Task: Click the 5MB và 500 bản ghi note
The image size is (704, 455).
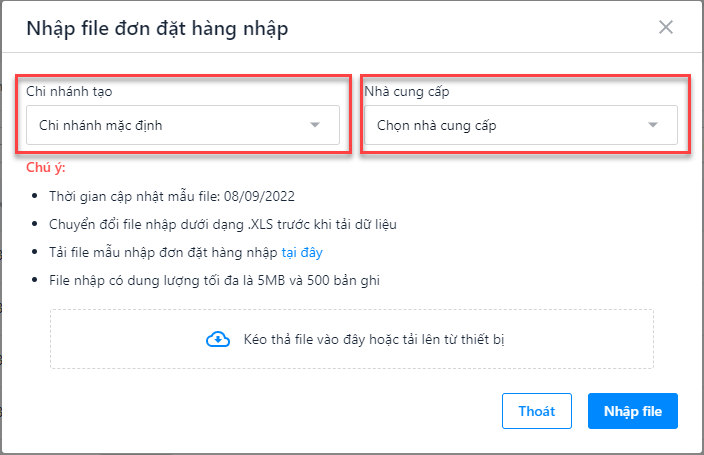Action: [214, 280]
